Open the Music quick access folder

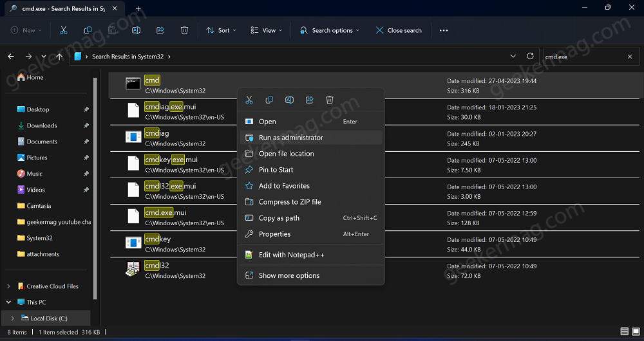(30, 174)
